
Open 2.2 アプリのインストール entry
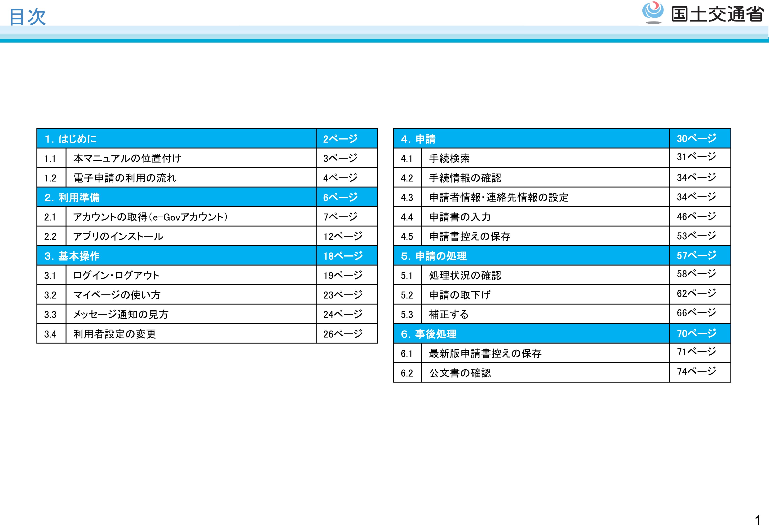pyautogui.click(x=118, y=236)
